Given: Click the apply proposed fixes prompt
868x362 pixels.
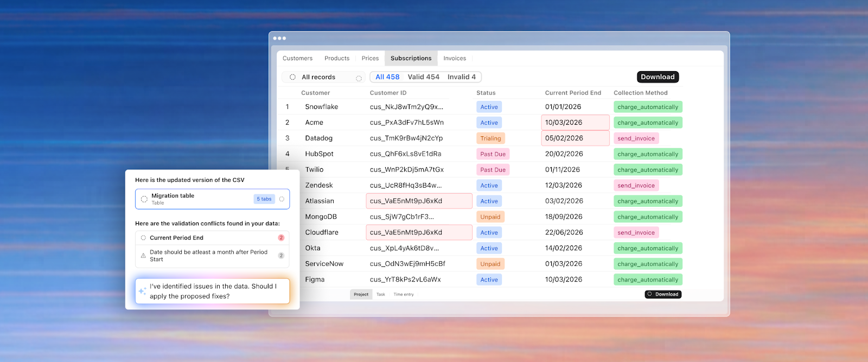Looking at the screenshot, I should pos(212,291).
